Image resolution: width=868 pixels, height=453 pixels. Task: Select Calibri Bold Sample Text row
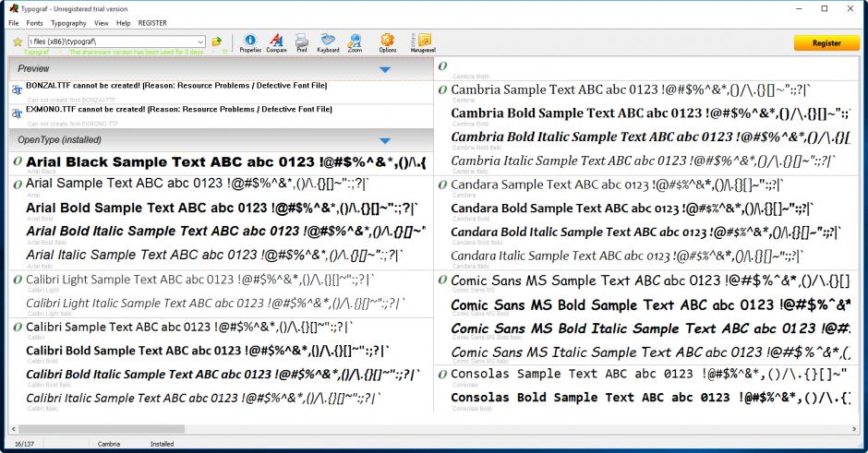pyautogui.click(x=208, y=351)
